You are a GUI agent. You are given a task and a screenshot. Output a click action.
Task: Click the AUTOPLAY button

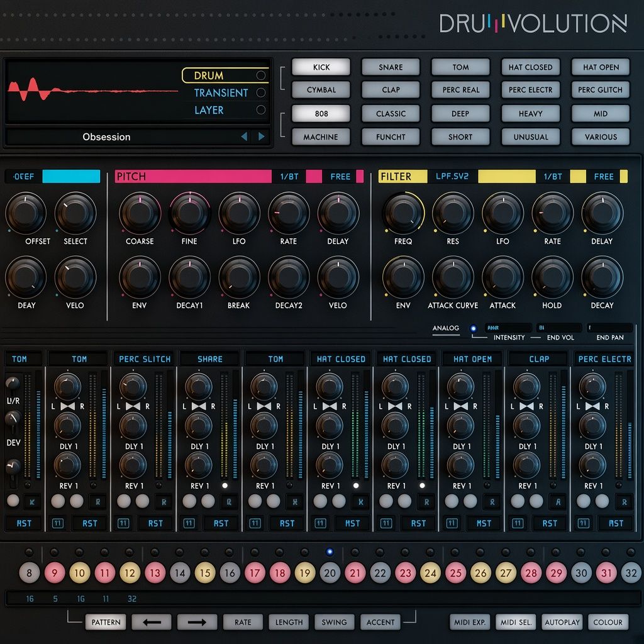562,622
